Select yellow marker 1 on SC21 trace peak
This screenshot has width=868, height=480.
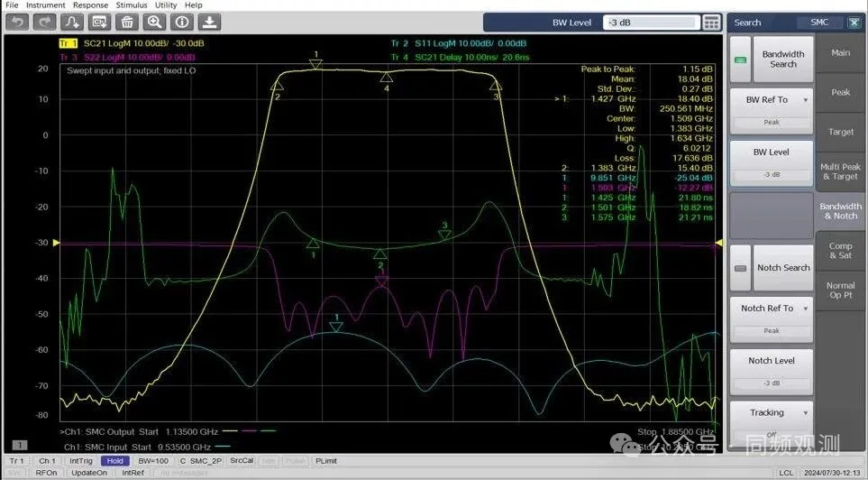tap(315, 62)
